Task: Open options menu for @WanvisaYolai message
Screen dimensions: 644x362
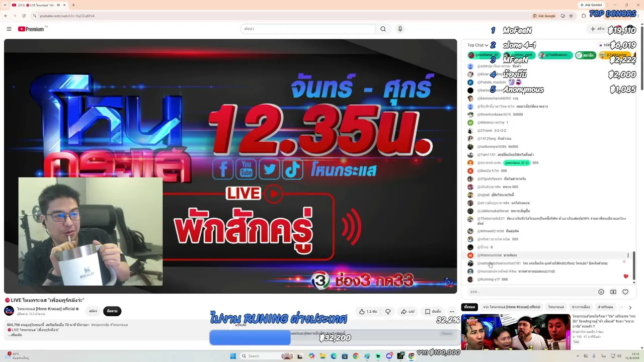Action: pos(628,255)
